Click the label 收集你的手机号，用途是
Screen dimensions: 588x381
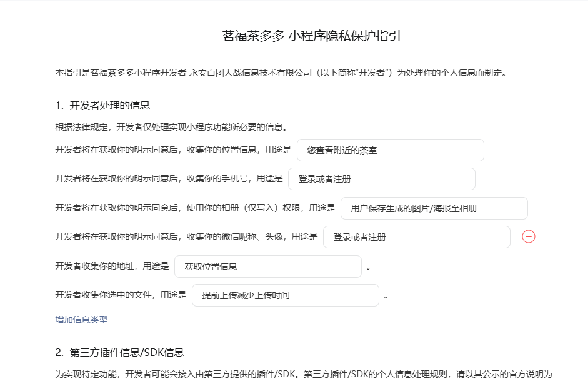[x=234, y=179]
